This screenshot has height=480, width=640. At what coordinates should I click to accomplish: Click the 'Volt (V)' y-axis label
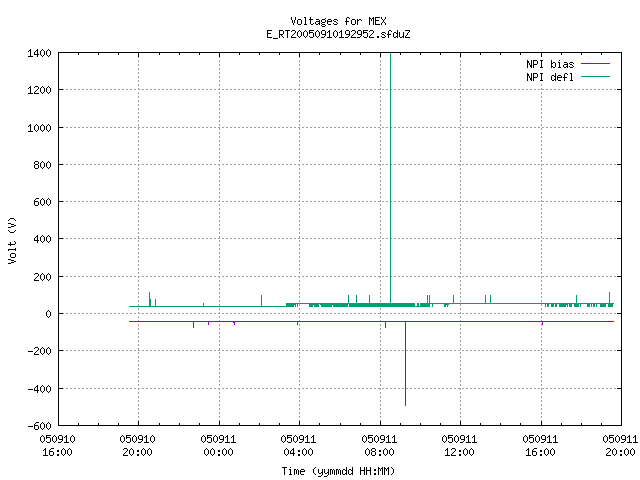tap(12, 240)
